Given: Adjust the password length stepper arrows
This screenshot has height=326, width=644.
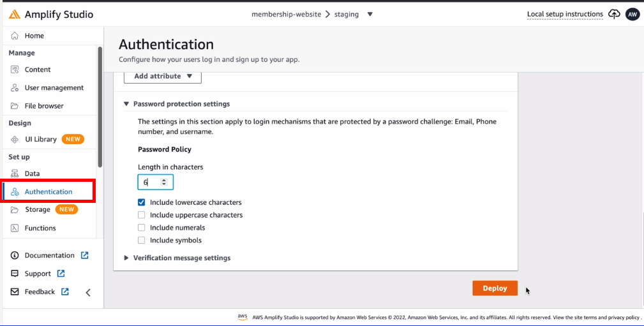Looking at the screenshot, I should click(164, 182).
